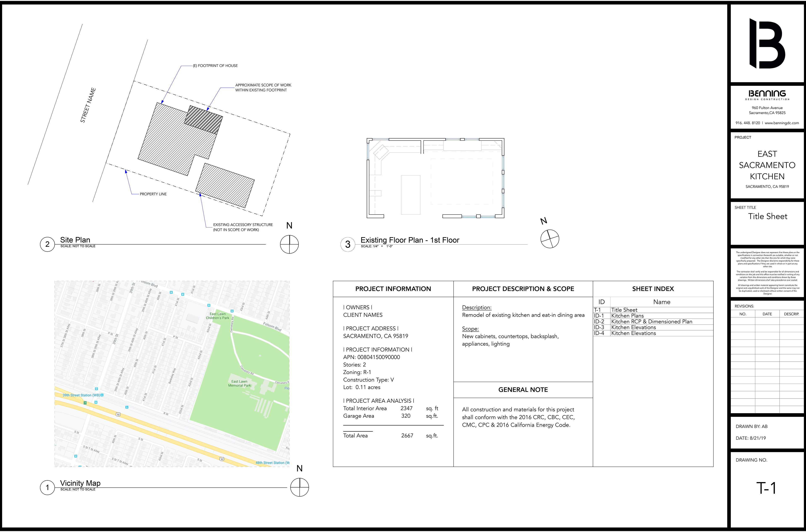Screen dimensions: 806x532
Task: Click the floor plan SCALE: 1/4" = 1'-0" note
Action: tap(376, 246)
